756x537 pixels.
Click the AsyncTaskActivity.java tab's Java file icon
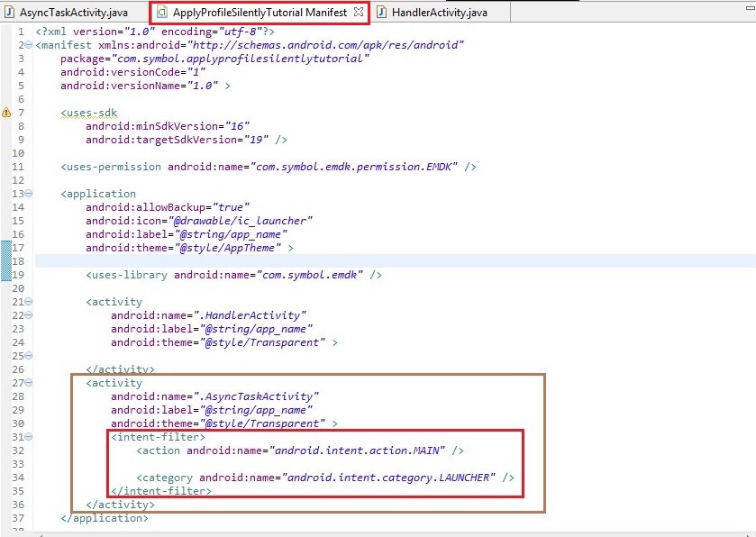[x=9, y=13]
